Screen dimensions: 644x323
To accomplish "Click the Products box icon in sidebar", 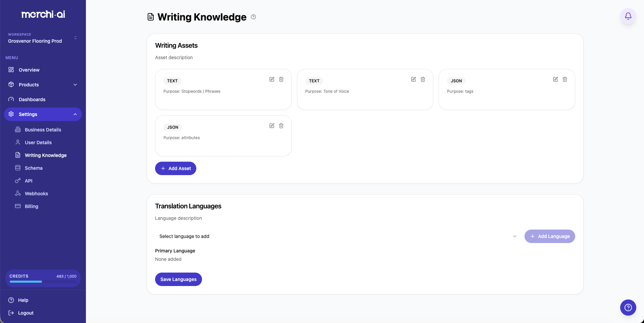I will point(11,84).
